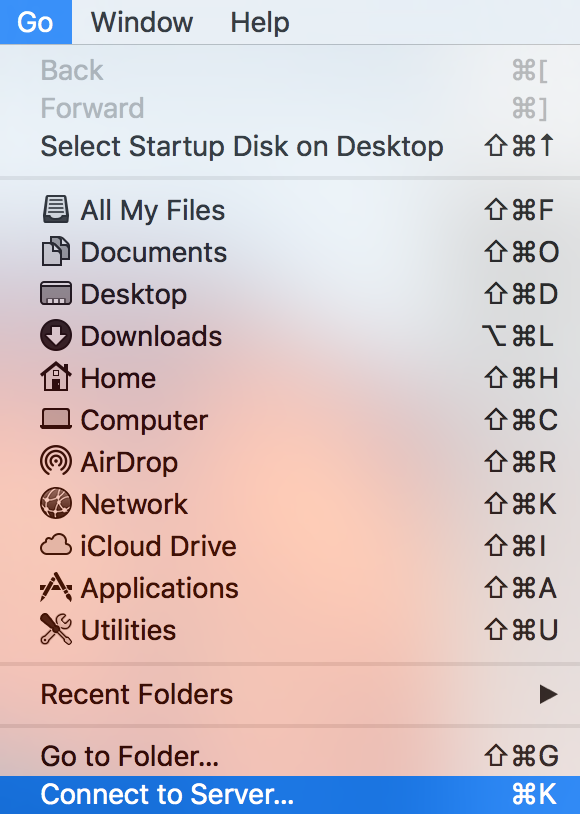Click the AirDrop icon
The height and width of the screenshot is (814, 580).
point(55,462)
